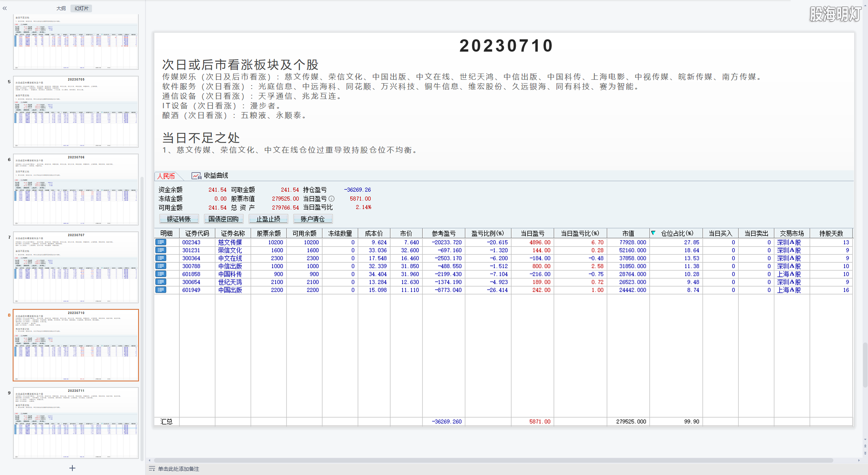Click the 交易市场 column header
This screenshot has width=868, height=475.
click(x=792, y=233)
